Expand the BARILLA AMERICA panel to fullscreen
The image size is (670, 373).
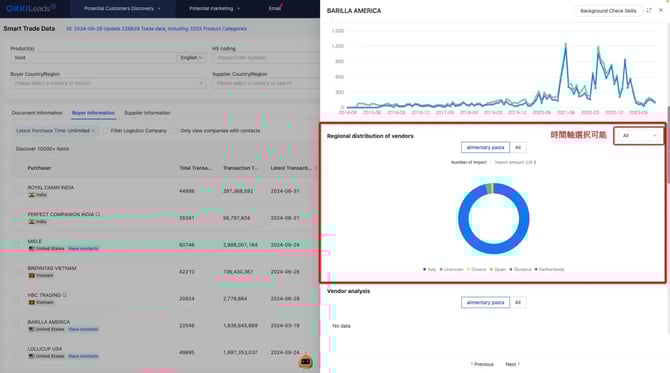(649, 11)
